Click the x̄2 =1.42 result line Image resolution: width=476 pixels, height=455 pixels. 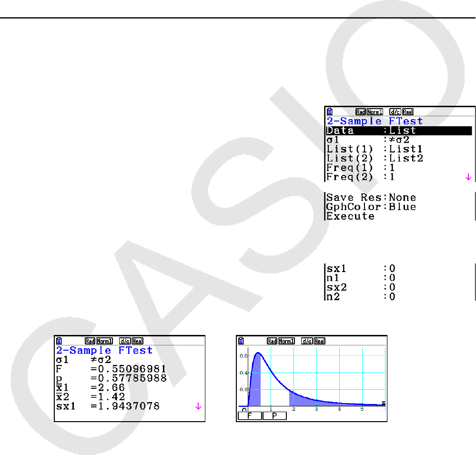tap(91, 397)
